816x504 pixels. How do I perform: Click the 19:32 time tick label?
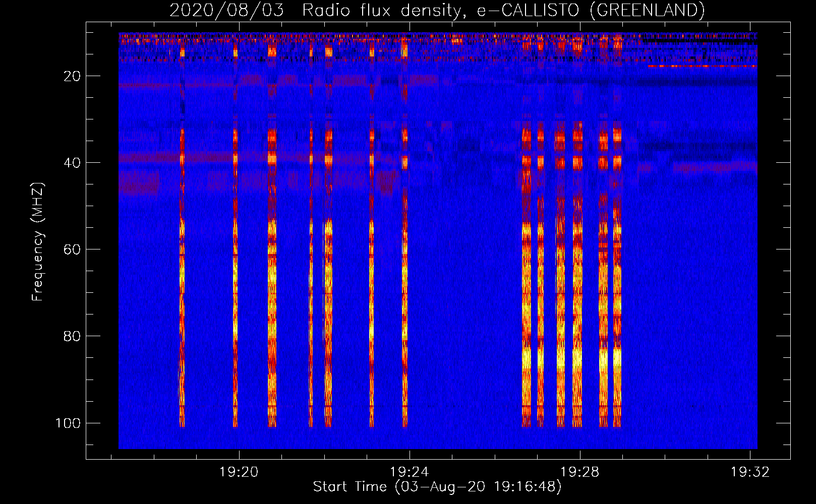pos(750,472)
